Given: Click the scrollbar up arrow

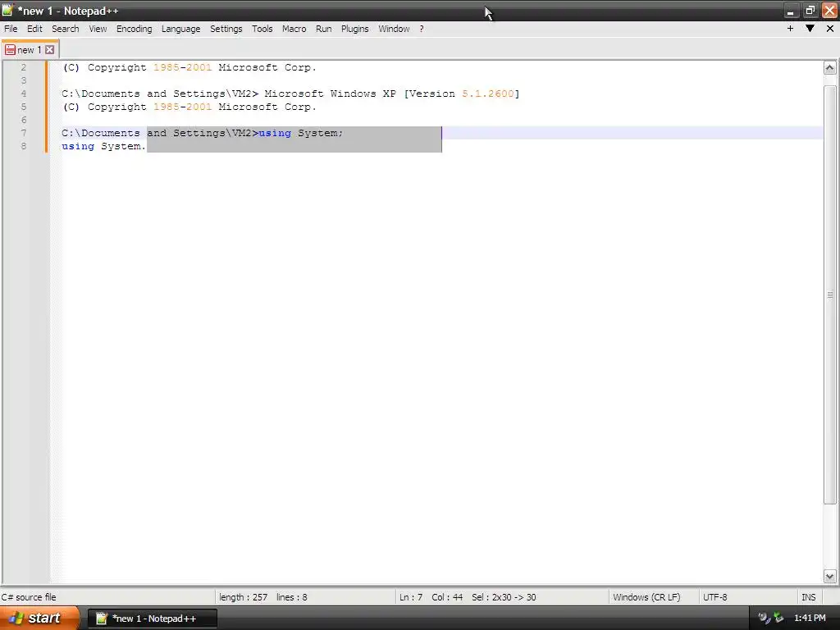Looking at the screenshot, I should (829, 68).
